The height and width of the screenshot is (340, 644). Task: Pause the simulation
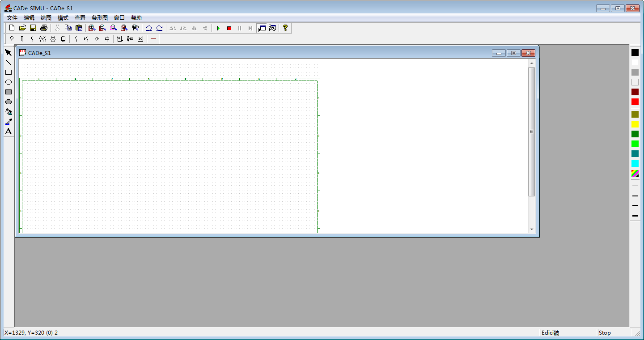click(x=240, y=28)
